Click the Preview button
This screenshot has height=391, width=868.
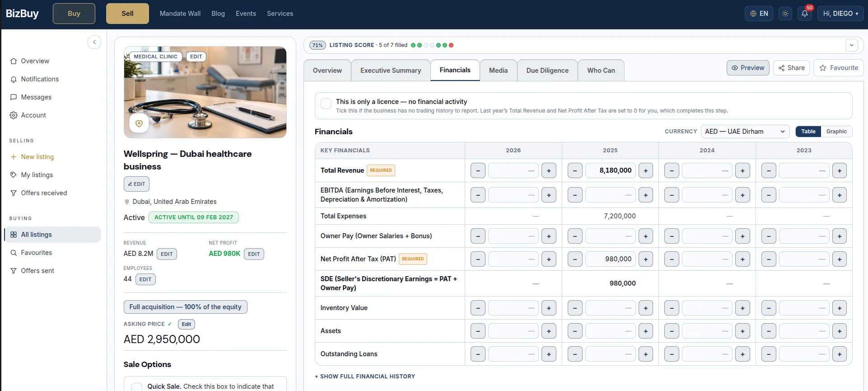tap(748, 68)
